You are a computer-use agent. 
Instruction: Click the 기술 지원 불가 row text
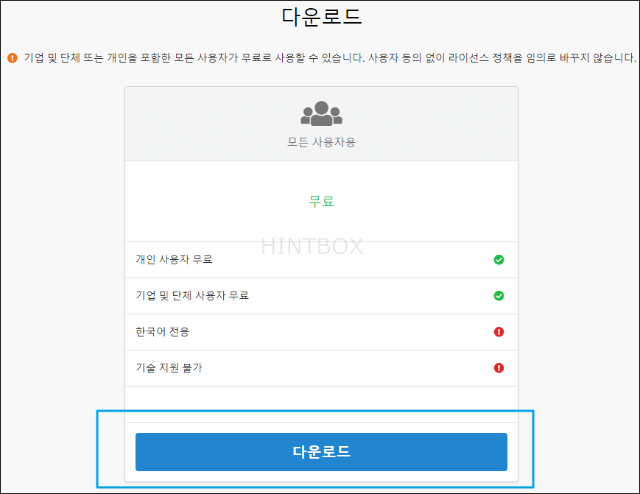[169, 367]
